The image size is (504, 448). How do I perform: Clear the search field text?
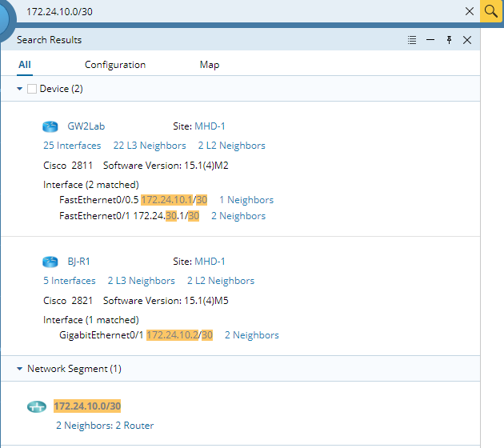pos(470,11)
